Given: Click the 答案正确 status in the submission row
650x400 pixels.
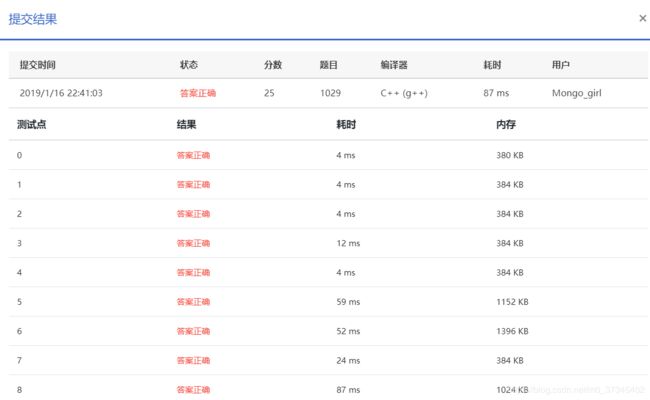Looking at the screenshot, I should pyautogui.click(x=197, y=93).
